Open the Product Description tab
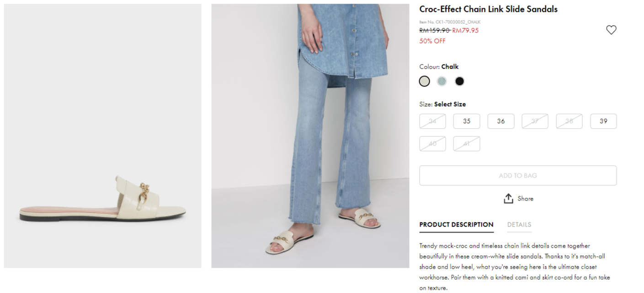The width and height of the screenshot is (644, 293). tap(456, 225)
